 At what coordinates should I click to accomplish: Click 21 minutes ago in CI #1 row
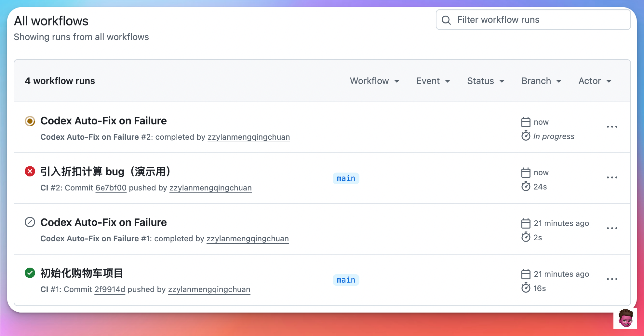(x=561, y=274)
